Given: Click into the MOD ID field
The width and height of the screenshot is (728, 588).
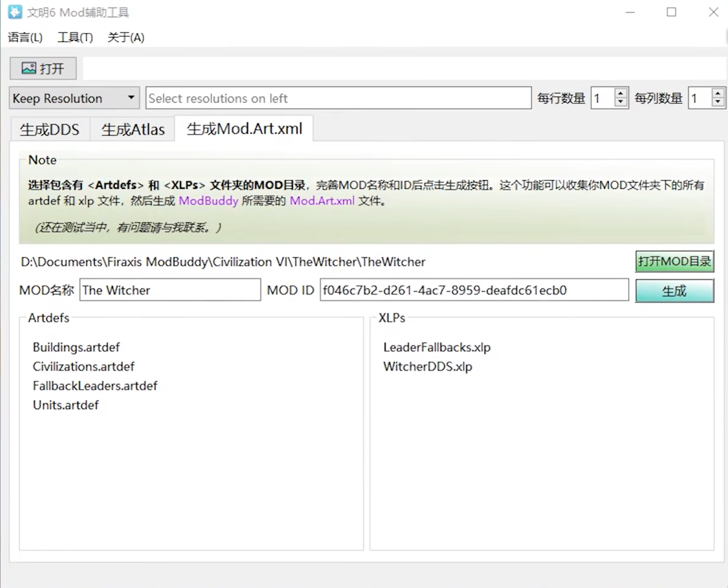Looking at the screenshot, I should coord(474,290).
